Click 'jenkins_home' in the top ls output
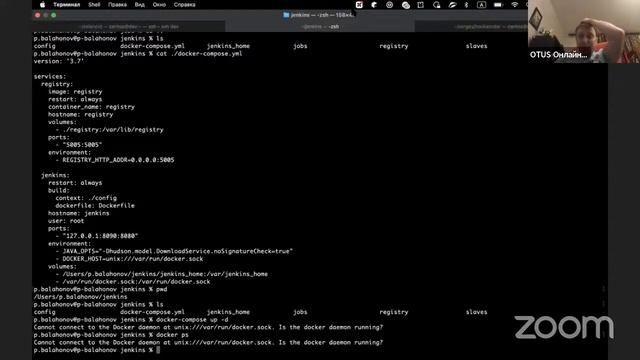Image resolution: width=640 pixels, height=360 pixels. (x=228, y=46)
